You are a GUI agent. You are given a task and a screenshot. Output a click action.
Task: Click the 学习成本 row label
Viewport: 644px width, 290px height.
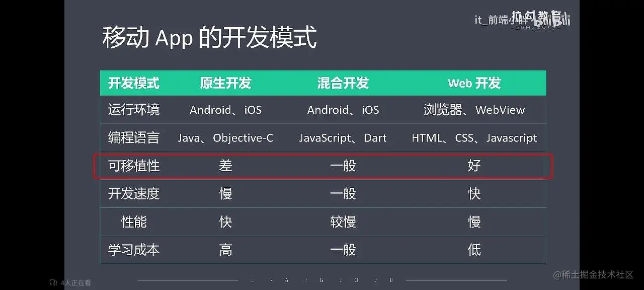pos(134,250)
